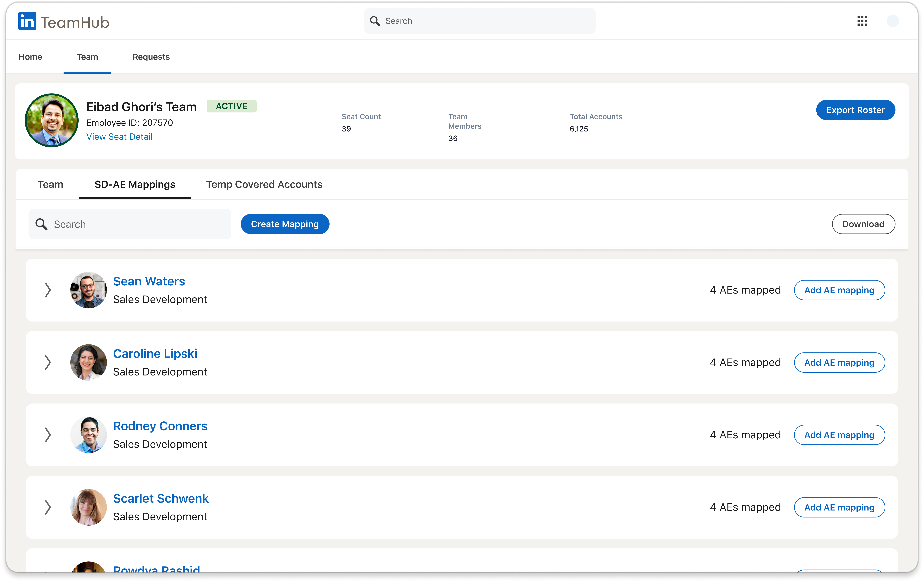Focus the mappings Search field
Image resolution: width=924 pixels, height=582 pixels.
tap(130, 224)
